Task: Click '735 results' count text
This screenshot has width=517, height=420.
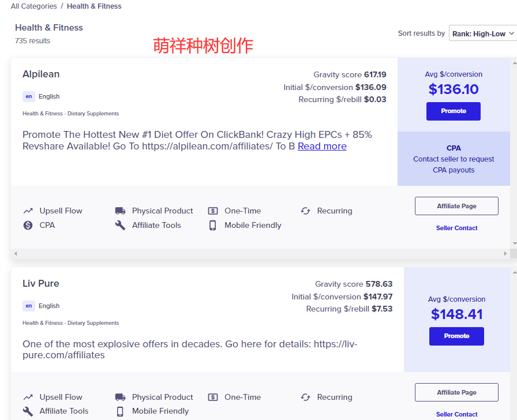Action: [32, 40]
